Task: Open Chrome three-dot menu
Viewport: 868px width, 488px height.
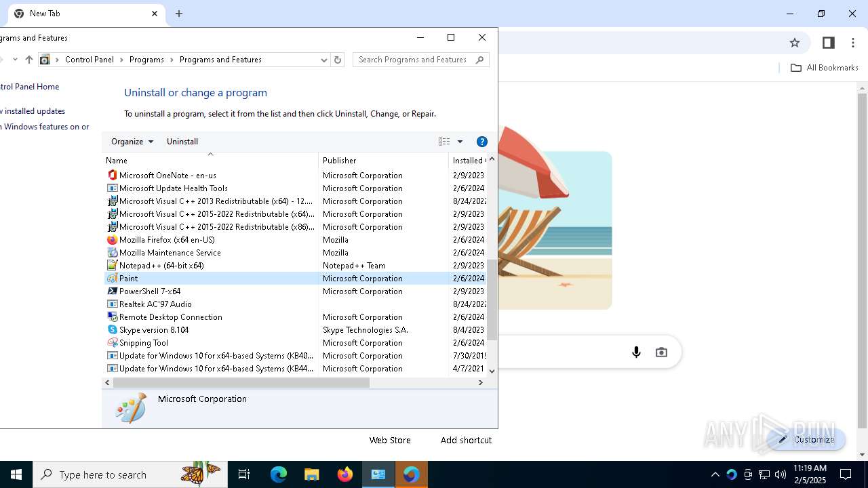Action: coord(853,43)
